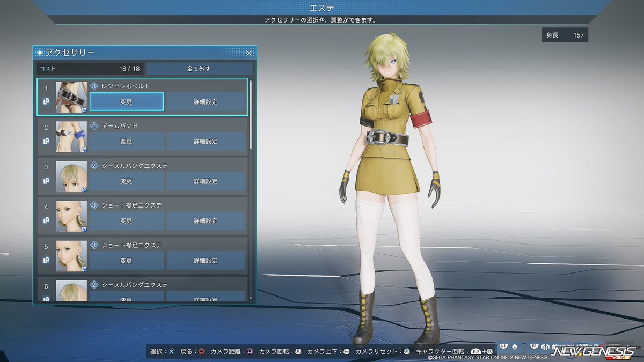644x362 pixels.
Task: Click the copy icon for slot 4
Action: 46,220
